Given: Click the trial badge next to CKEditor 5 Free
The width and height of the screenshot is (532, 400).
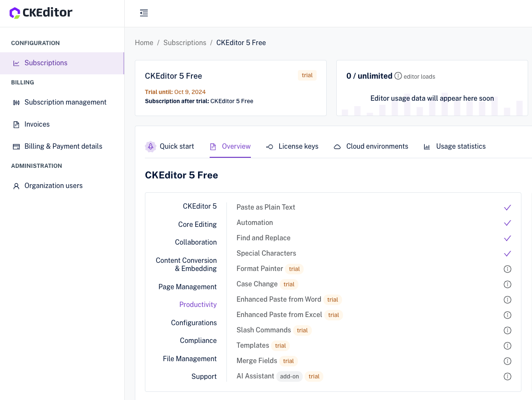Looking at the screenshot, I should 307,75.
